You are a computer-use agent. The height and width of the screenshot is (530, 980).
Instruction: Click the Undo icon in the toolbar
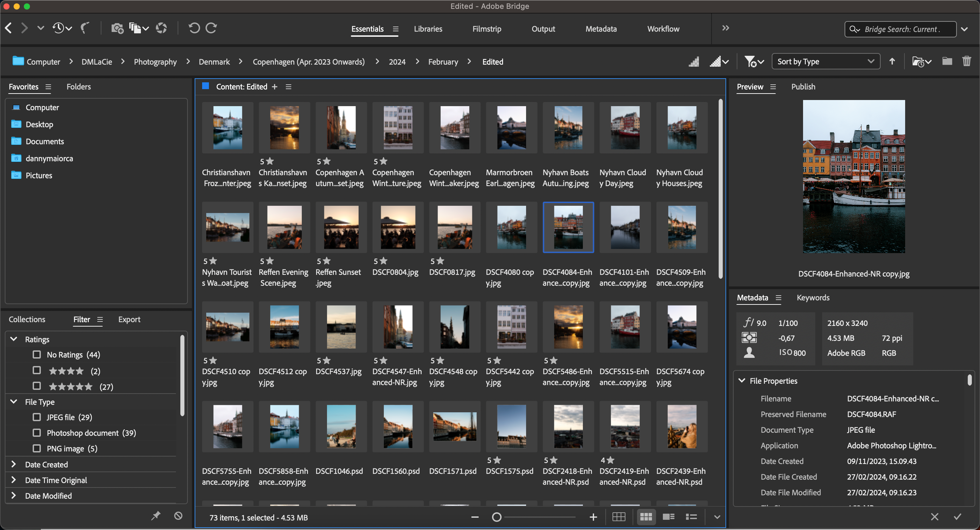194,28
